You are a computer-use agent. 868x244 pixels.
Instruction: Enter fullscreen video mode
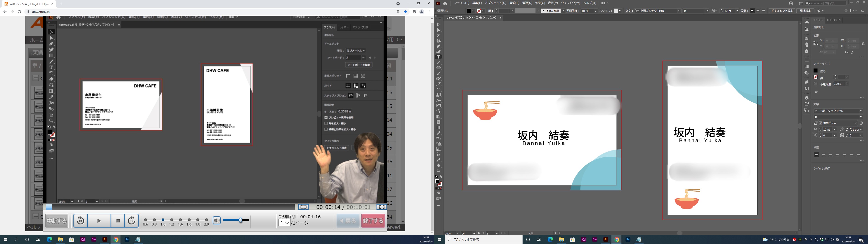pos(381,207)
